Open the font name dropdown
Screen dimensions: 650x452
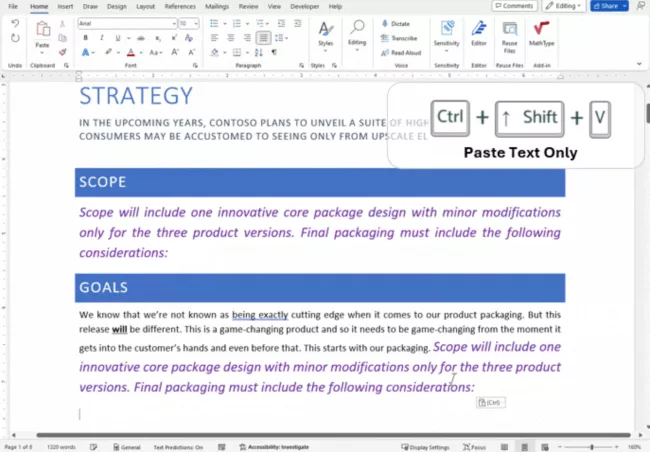click(x=174, y=24)
